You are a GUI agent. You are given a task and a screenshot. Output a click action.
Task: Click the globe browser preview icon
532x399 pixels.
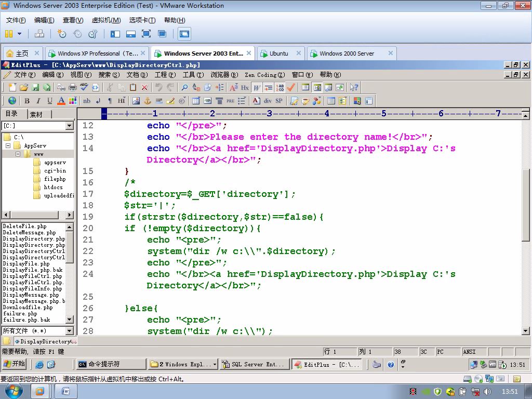point(12,101)
